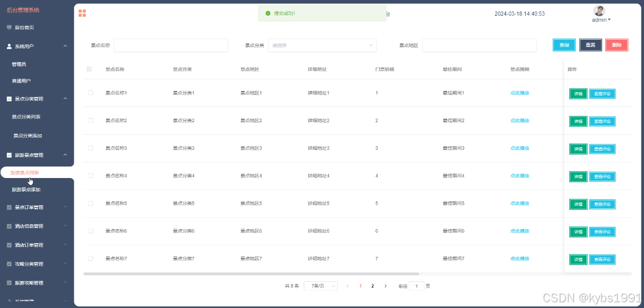The width and height of the screenshot is (644, 308).
Task: Check the row 景点名称1 checkbox
Action: (90, 93)
